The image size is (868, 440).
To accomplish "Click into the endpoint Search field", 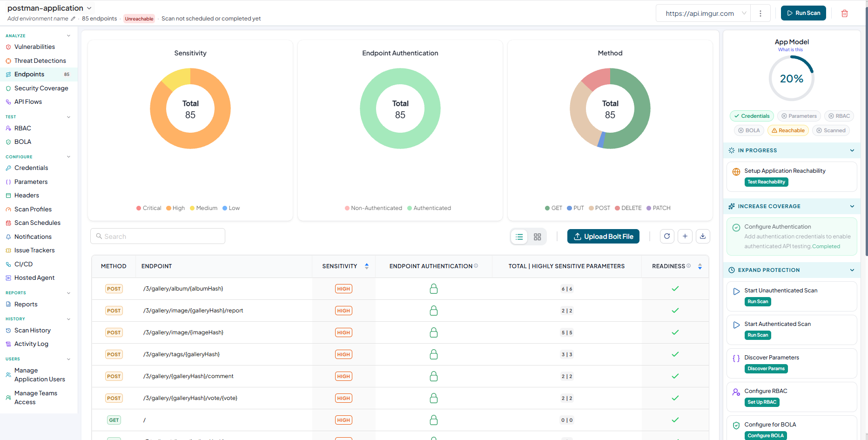I will coord(158,237).
